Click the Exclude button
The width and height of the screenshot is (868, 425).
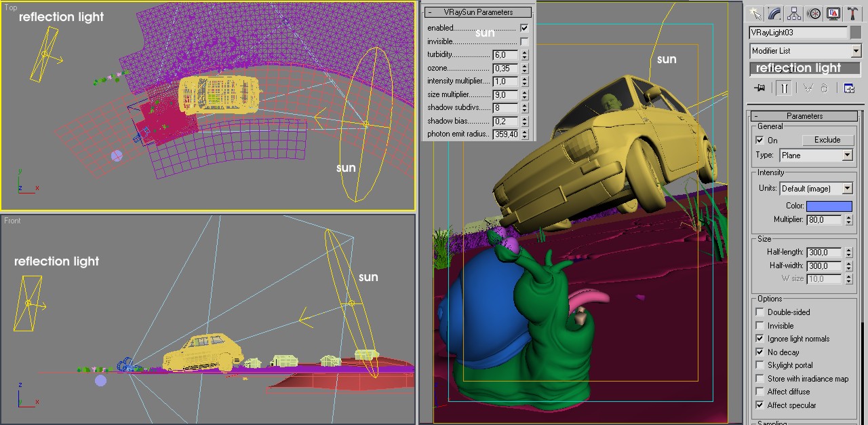click(x=827, y=140)
